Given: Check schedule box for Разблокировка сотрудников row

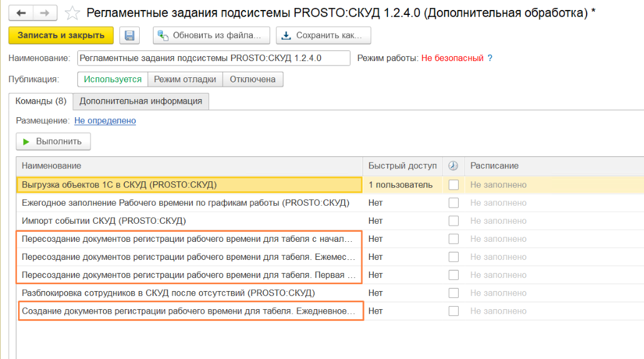Looking at the screenshot, I should click(x=454, y=293).
